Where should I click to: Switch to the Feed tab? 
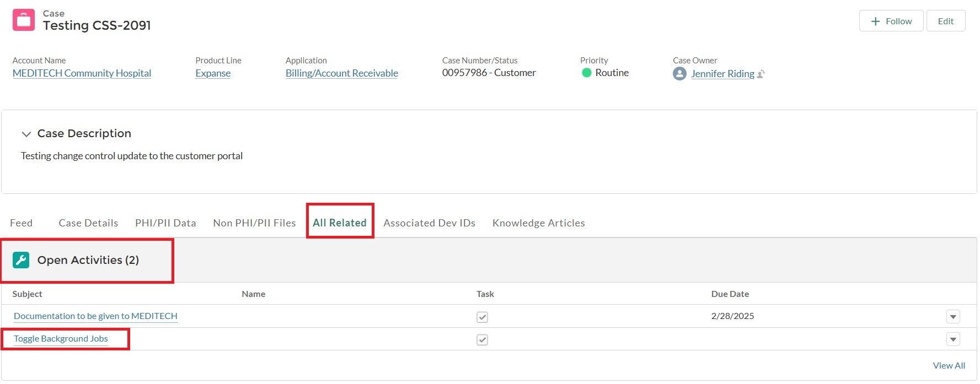coord(21,223)
